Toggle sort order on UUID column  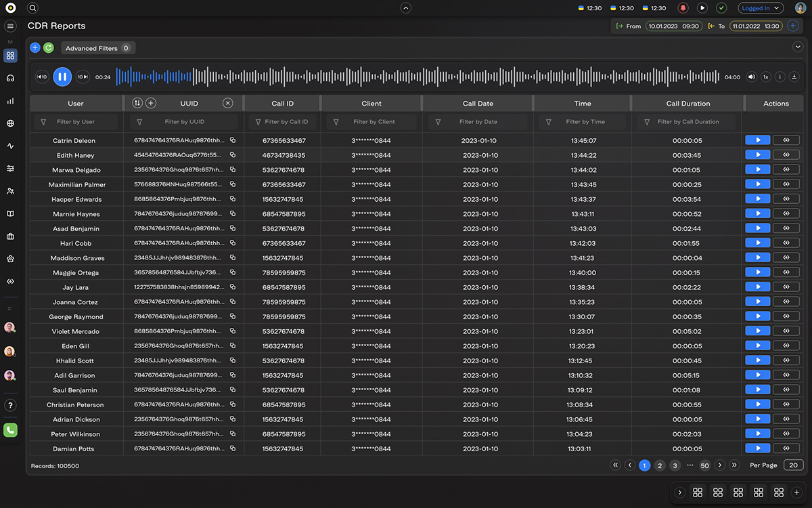pyautogui.click(x=137, y=103)
